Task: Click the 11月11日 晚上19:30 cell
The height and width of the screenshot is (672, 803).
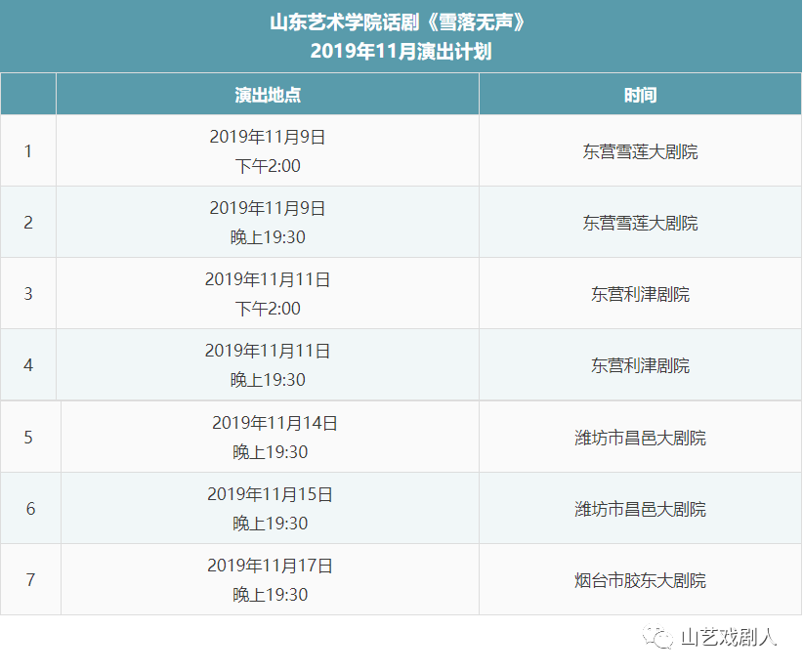Action: click(268, 365)
